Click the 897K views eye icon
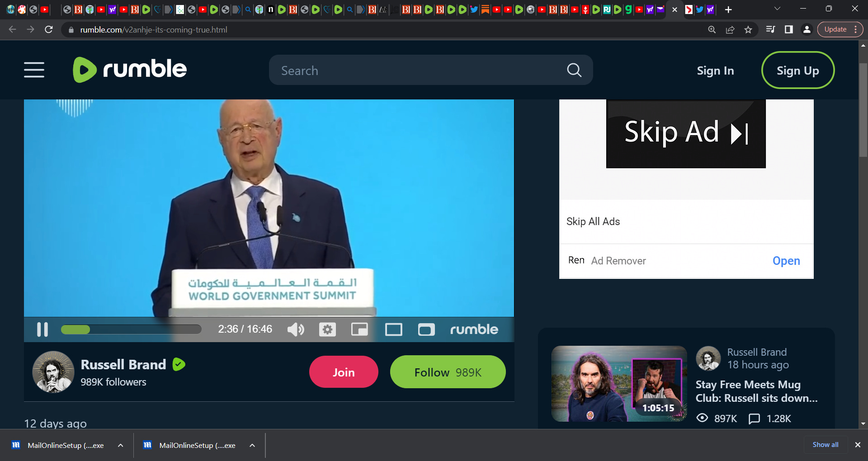Image resolution: width=868 pixels, height=461 pixels. coord(702,418)
